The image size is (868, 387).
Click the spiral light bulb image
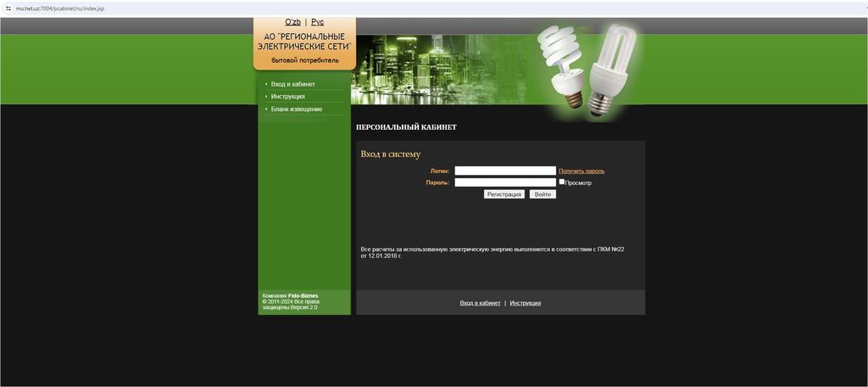(x=562, y=66)
